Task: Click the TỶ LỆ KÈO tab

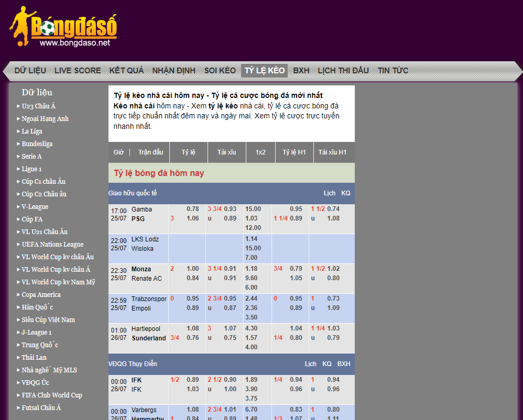Action: [x=265, y=71]
